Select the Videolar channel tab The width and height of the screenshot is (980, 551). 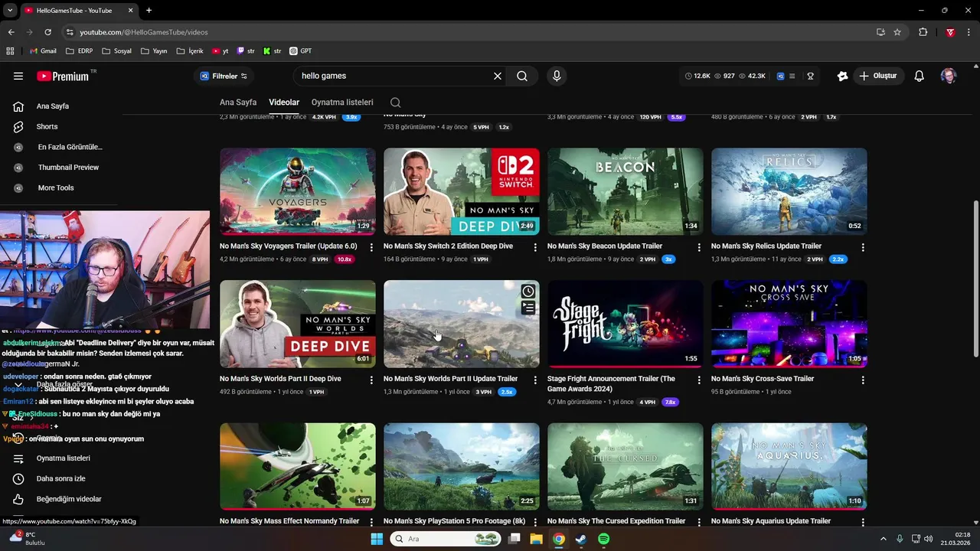[284, 103]
